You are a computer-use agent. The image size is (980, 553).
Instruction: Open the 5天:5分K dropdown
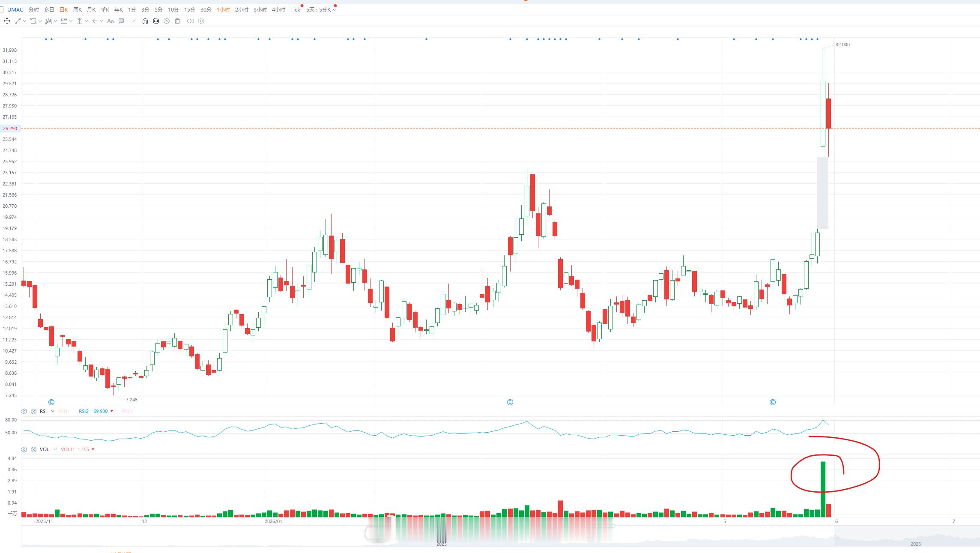320,9
